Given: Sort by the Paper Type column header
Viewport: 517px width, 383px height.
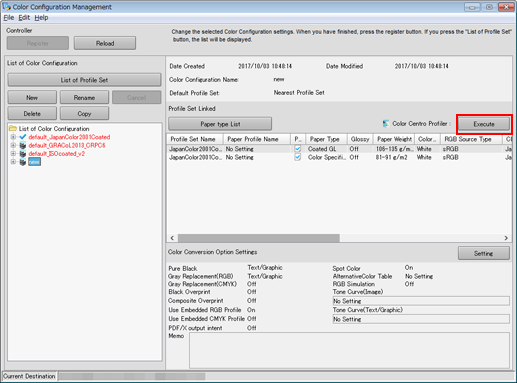Looking at the screenshot, I should point(324,139).
